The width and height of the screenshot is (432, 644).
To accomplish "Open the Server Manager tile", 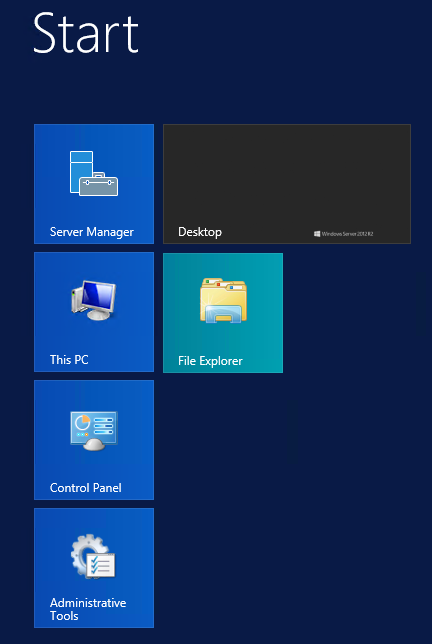I will pos(94,184).
